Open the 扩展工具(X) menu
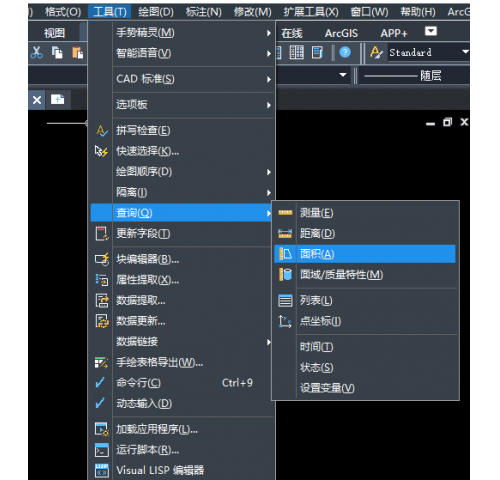Screen dimensions: 500x480 311,12
